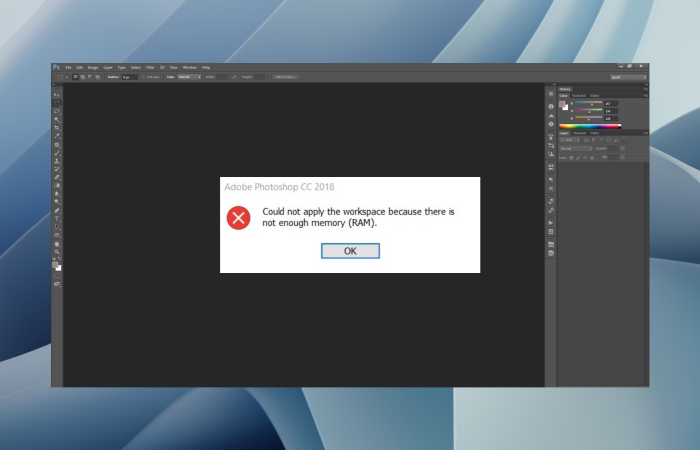This screenshot has width=700, height=450.
Task: Choose Subtract from selection mode
Action: click(90, 77)
